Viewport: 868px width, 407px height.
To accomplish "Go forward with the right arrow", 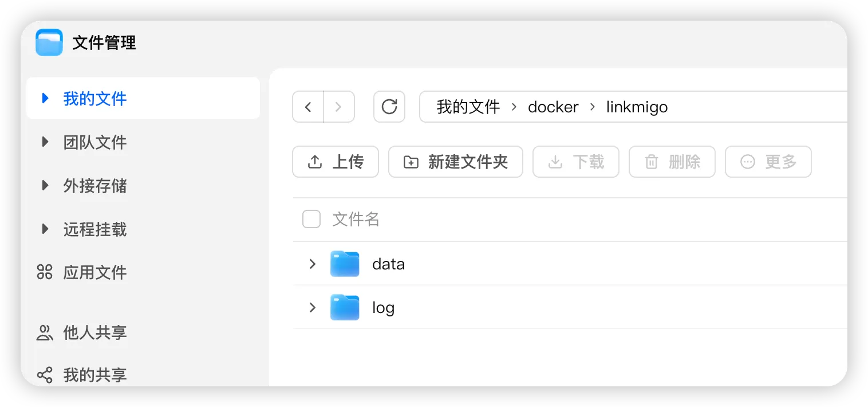I will click(339, 107).
